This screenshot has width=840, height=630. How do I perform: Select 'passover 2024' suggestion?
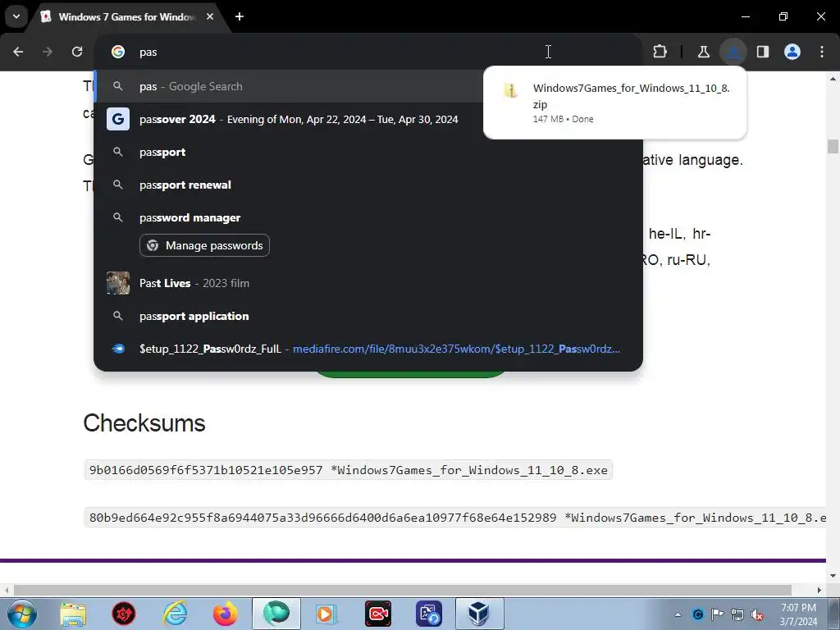(290, 119)
